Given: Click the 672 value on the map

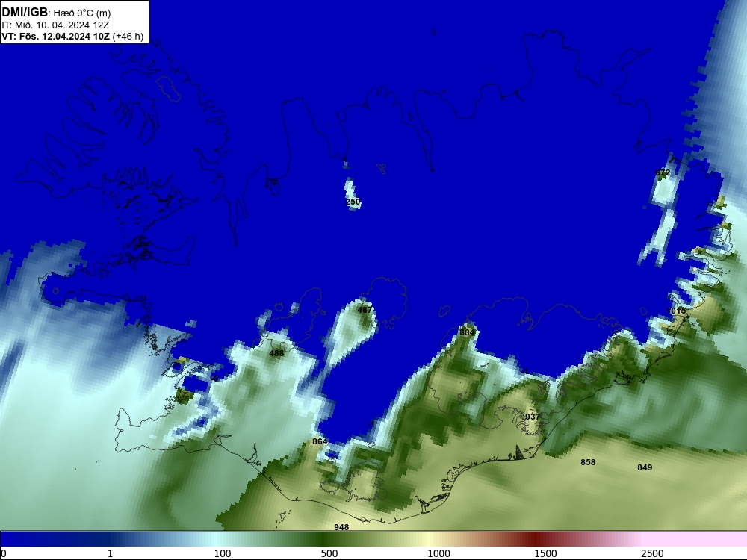Looking at the screenshot, I should (663, 172).
